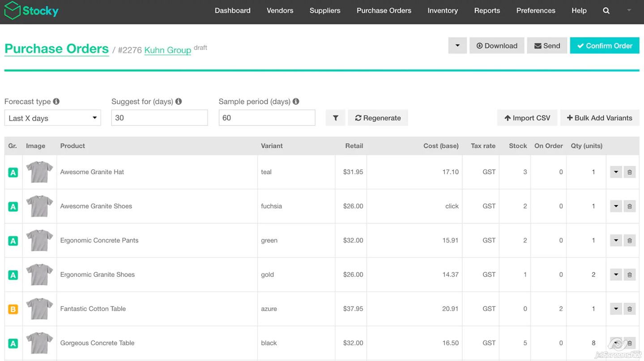
Task: Open the search magnifier in top navigation
Action: tap(606, 11)
